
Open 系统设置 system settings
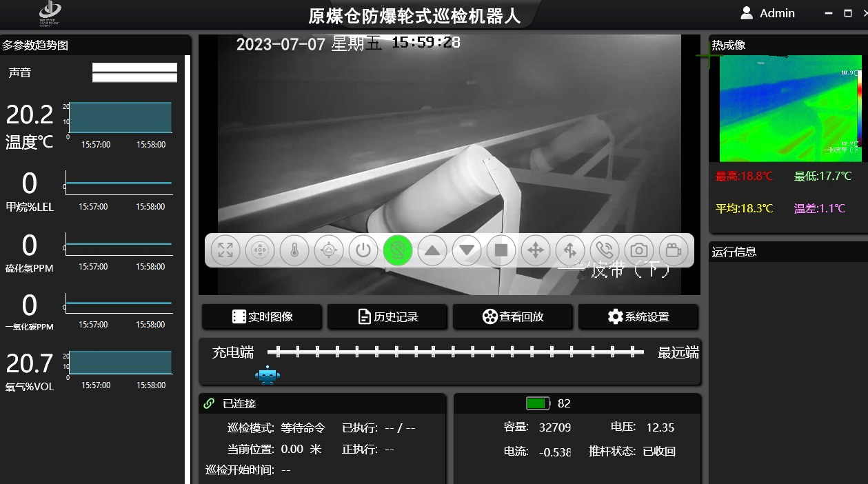point(638,317)
